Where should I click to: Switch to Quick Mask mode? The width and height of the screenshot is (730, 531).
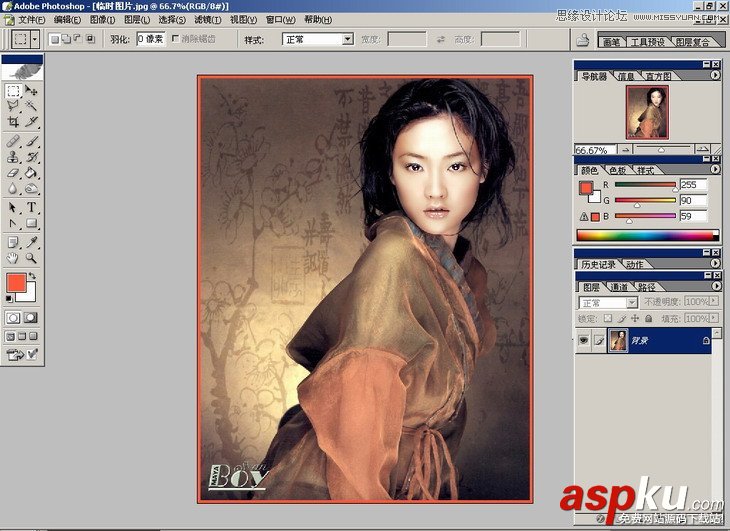click(31, 318)
